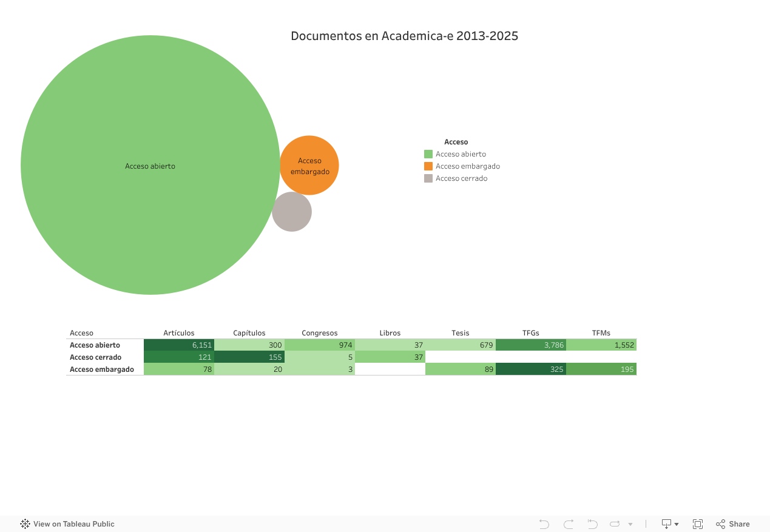This screenshot has width=770, height=532.
Task: Click the 3,786 TFGs cell
Action: click(x=531, y=345)
